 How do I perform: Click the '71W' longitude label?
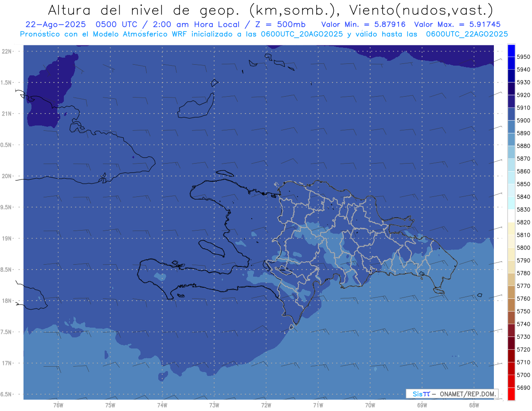(318, 405)
